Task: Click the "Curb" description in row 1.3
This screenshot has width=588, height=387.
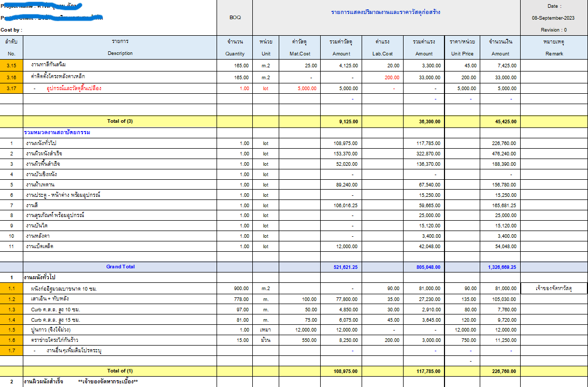Action: [x=55, y=310]
